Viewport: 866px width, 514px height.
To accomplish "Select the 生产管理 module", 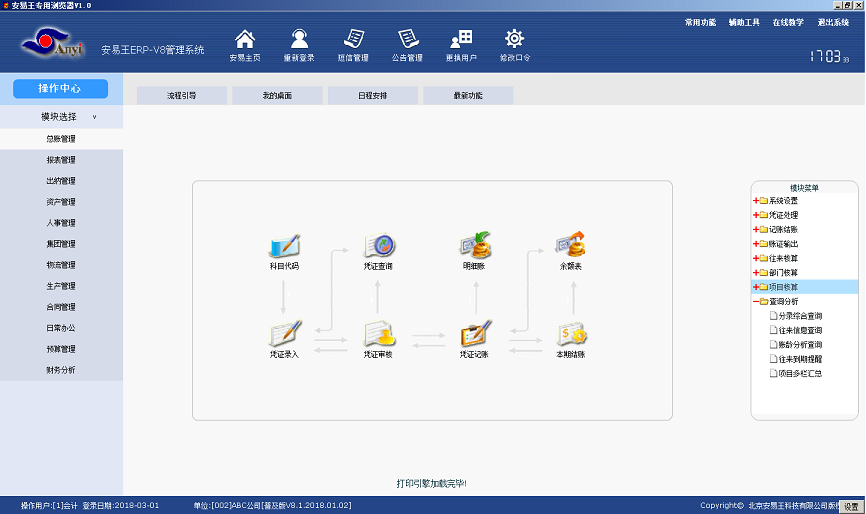I will click(x=61, y=286).
